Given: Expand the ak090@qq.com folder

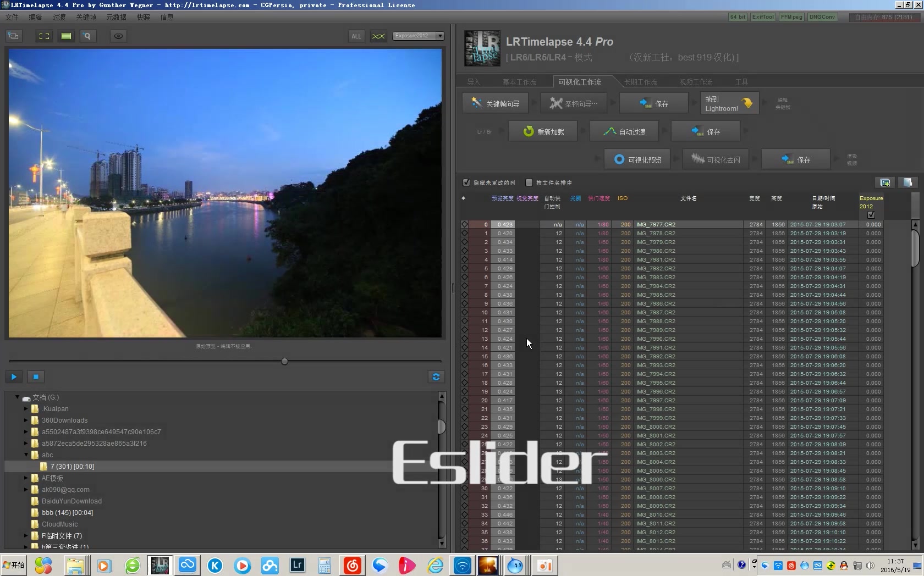Looking at the screenshot, I should [x=25, y=489].
